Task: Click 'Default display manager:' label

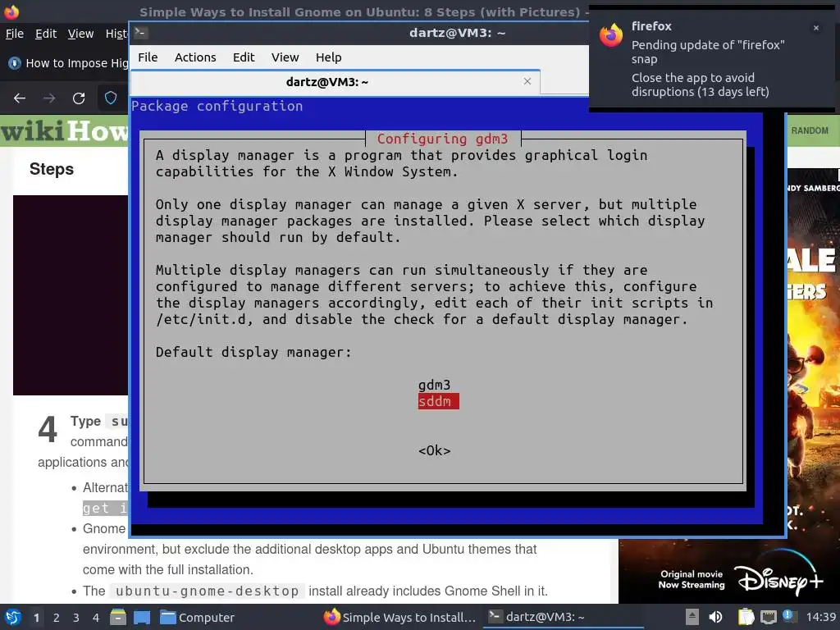Action: [253, 352]
